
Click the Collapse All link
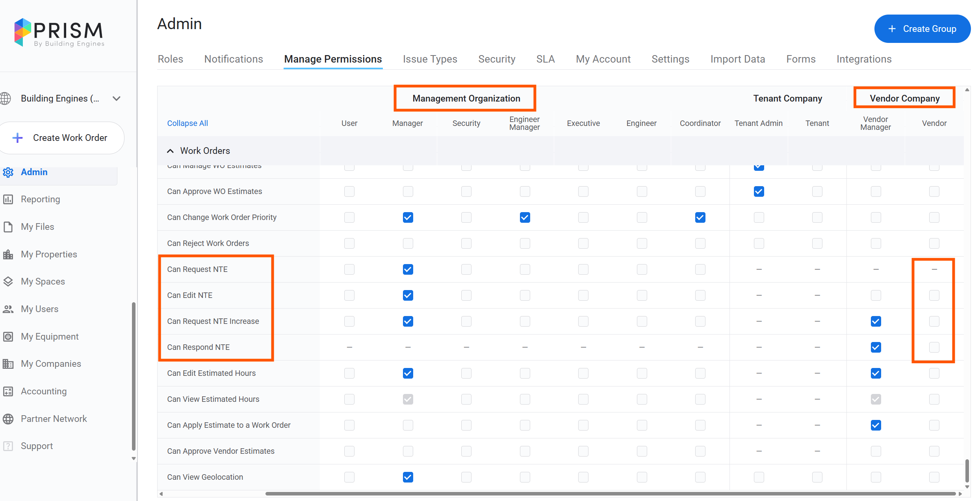(x=187, y=123)
